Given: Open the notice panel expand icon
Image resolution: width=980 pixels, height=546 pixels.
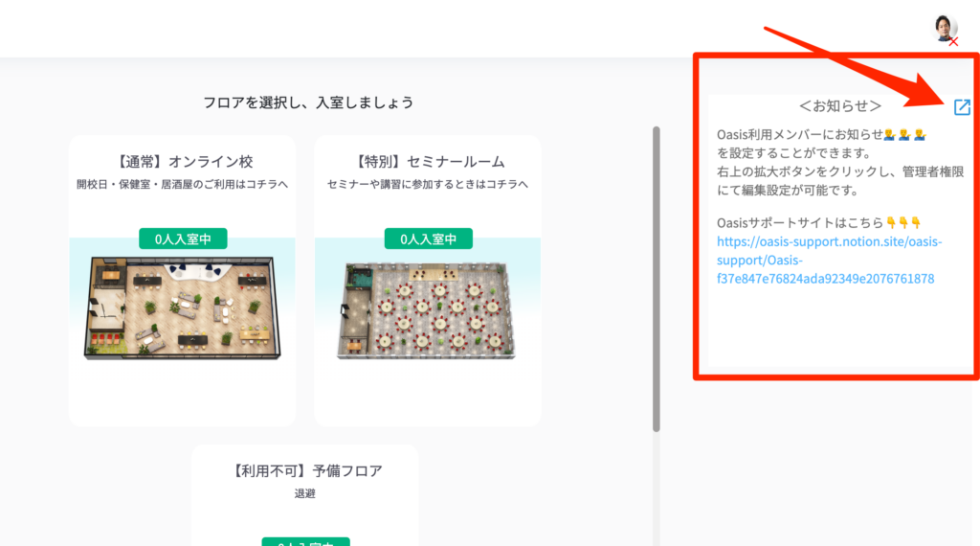Looking at the screenshot, I should pyautogui.click(x=962, y=107).
